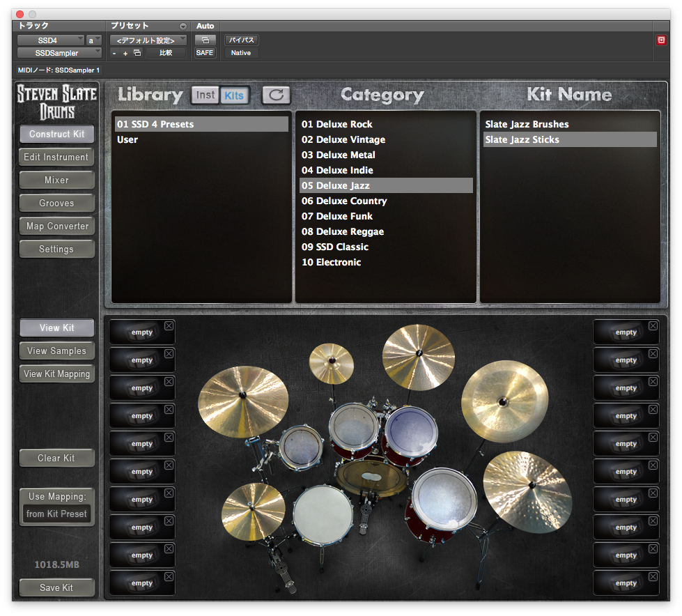The image size is (682, 616).
Task: Open the Grooves page
Action: point(56,203)
